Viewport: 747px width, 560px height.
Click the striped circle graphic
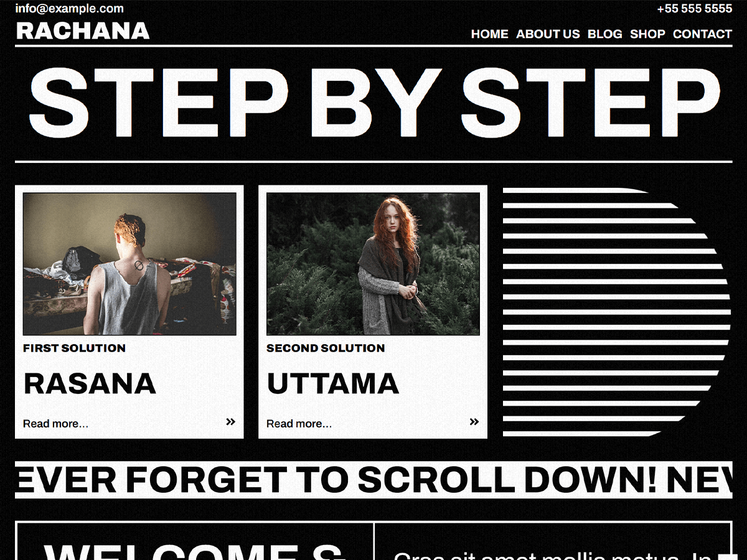[x=615, y=312]
